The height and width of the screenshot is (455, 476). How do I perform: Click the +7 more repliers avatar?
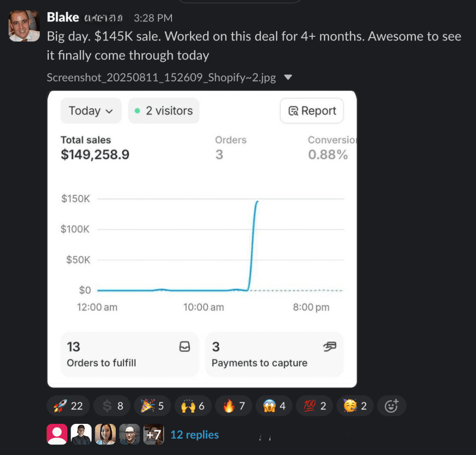[153, 435]
